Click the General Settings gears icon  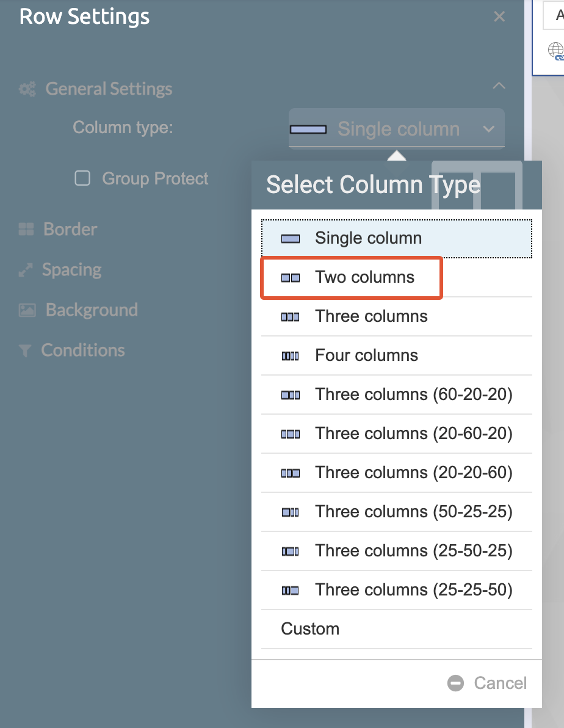tap(27, 89)
